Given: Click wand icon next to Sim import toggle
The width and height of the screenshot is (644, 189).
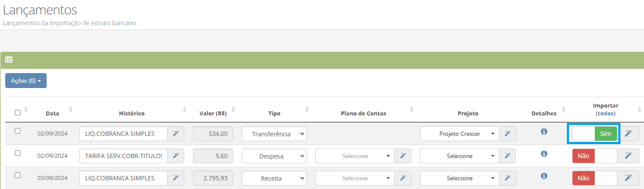Looking at the screenshot, I should pyautogui.click(x=628, y=134).
